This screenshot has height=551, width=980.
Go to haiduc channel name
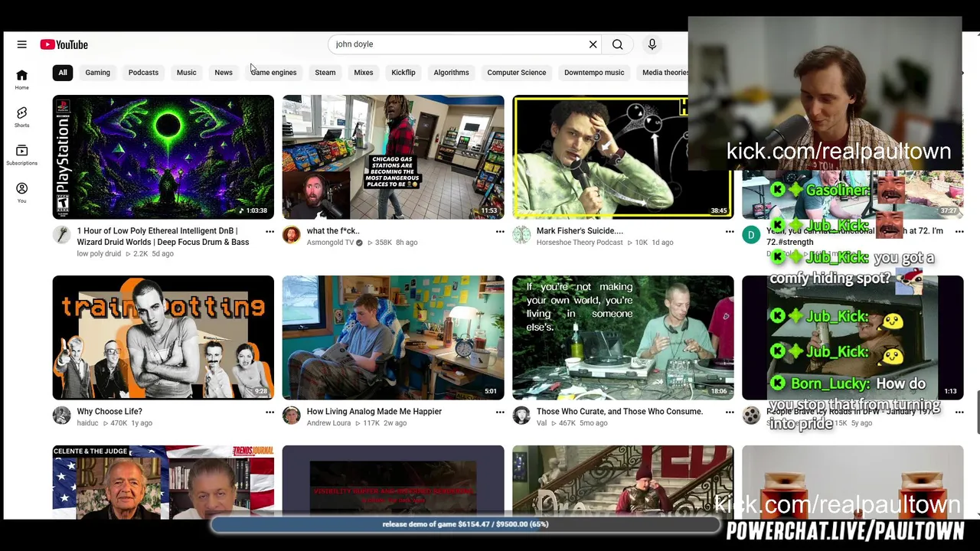(87, 423)
